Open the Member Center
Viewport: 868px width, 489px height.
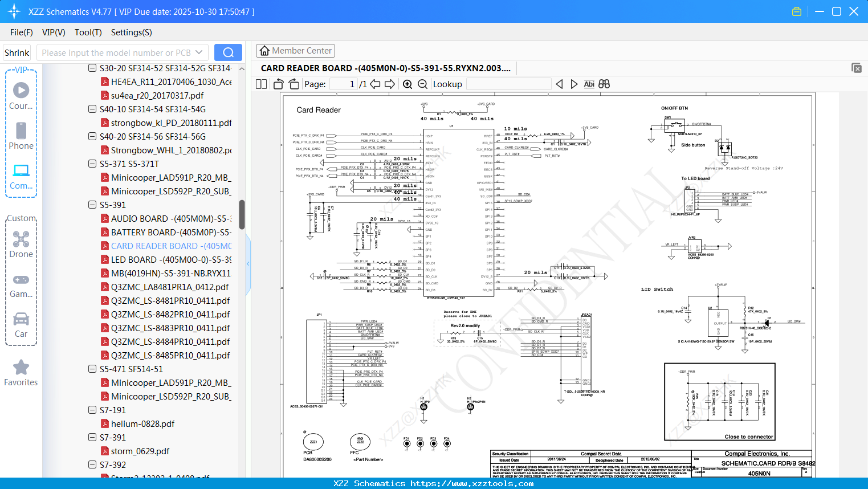tap(295, 51)
